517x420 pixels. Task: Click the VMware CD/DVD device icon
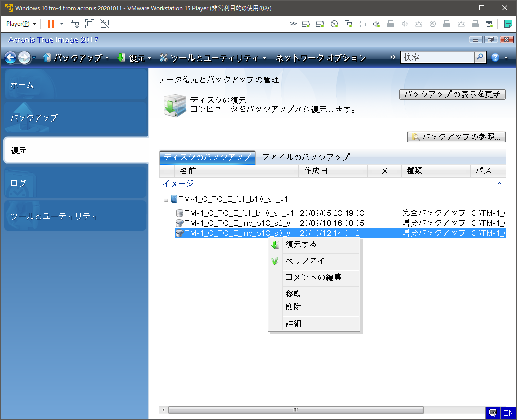click(334, 24)
